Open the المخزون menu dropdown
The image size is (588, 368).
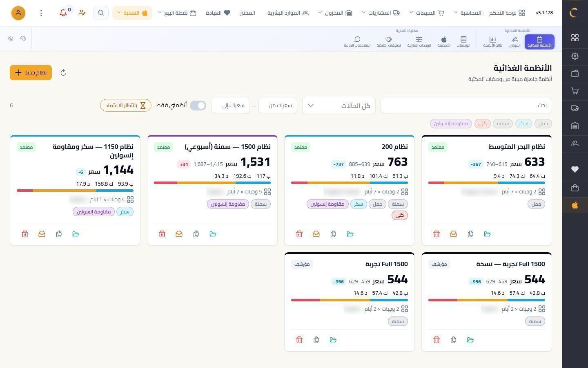point(335,13)
